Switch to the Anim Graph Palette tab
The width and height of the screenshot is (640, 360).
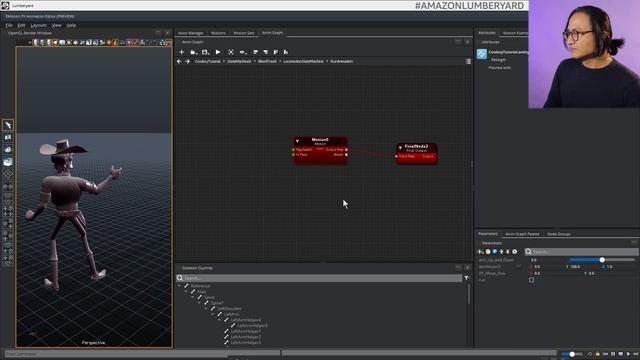click(x=522, y=234)
